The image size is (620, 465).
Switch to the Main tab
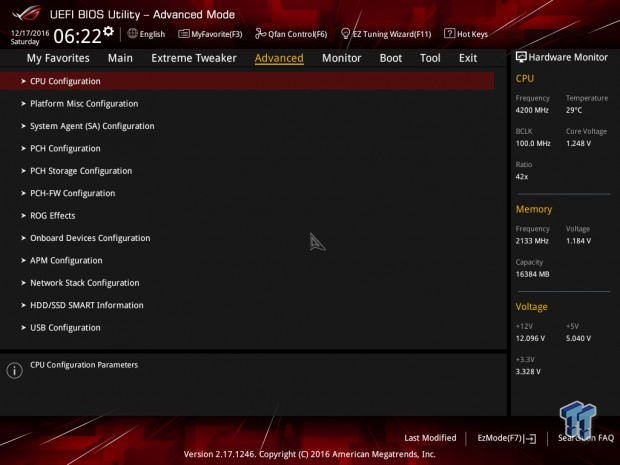click(120, 58)
